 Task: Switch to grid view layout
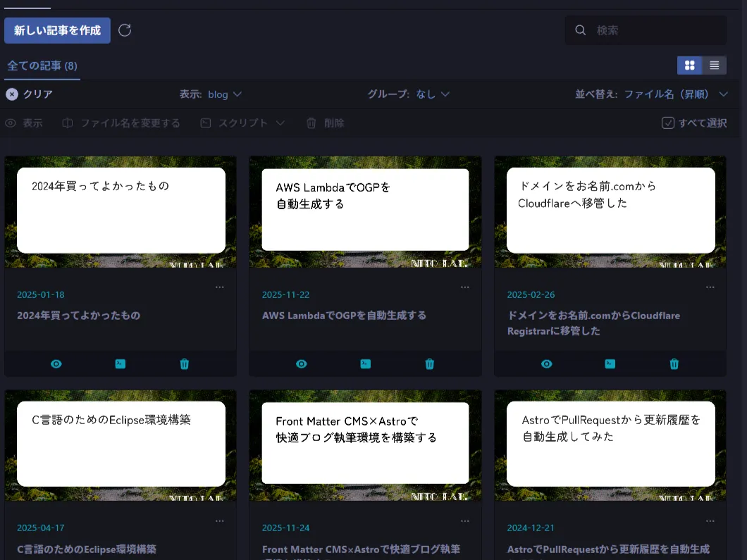[689, 66]
